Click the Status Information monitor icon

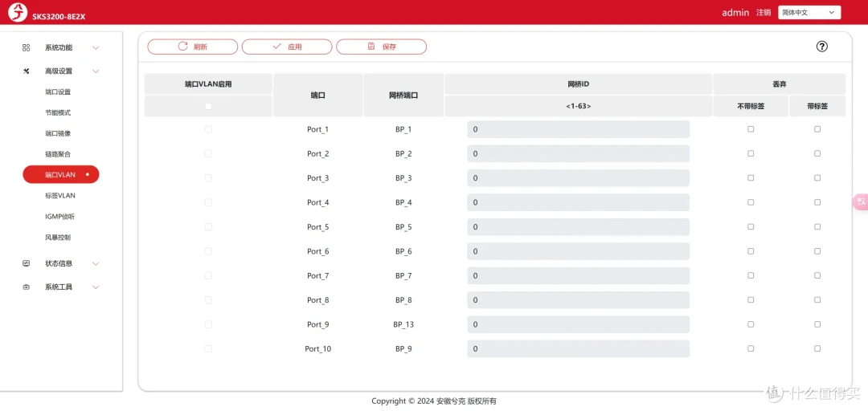click(x=26, y=263)
